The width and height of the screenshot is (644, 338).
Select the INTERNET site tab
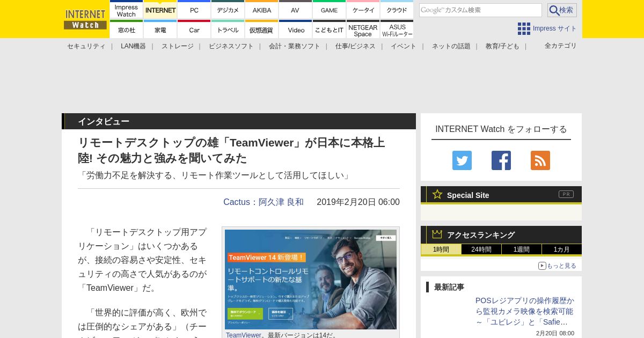[x=160, y=10]
